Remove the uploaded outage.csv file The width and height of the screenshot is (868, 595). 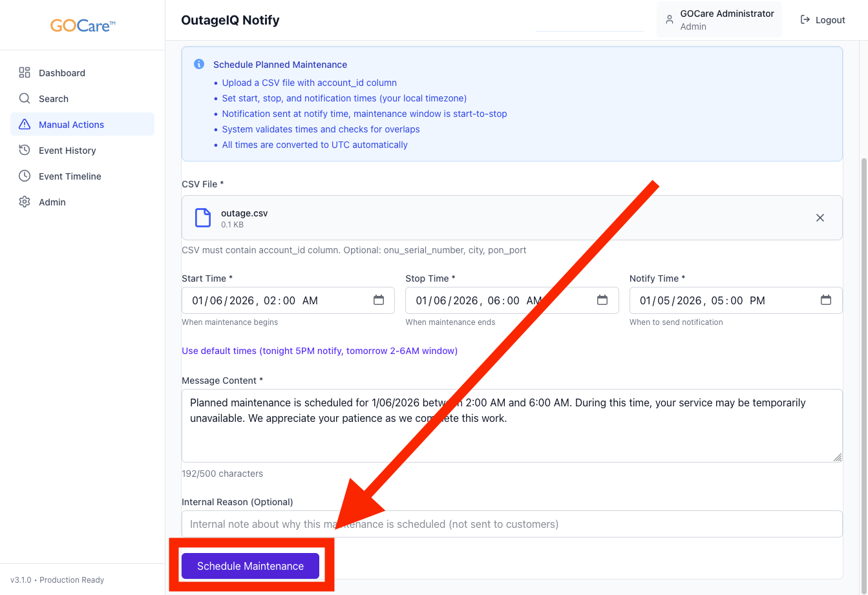[820, 218]
